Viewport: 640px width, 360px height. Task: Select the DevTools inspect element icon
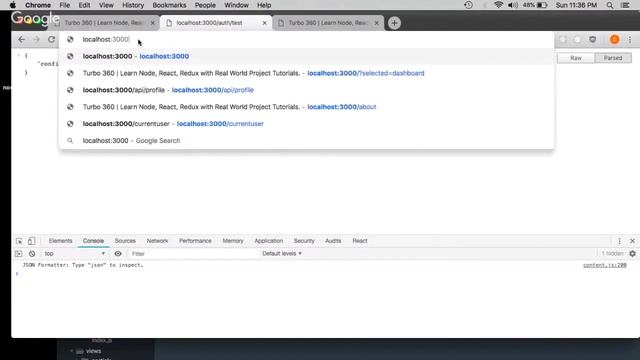pyautogui.click(x=19, y=241)
